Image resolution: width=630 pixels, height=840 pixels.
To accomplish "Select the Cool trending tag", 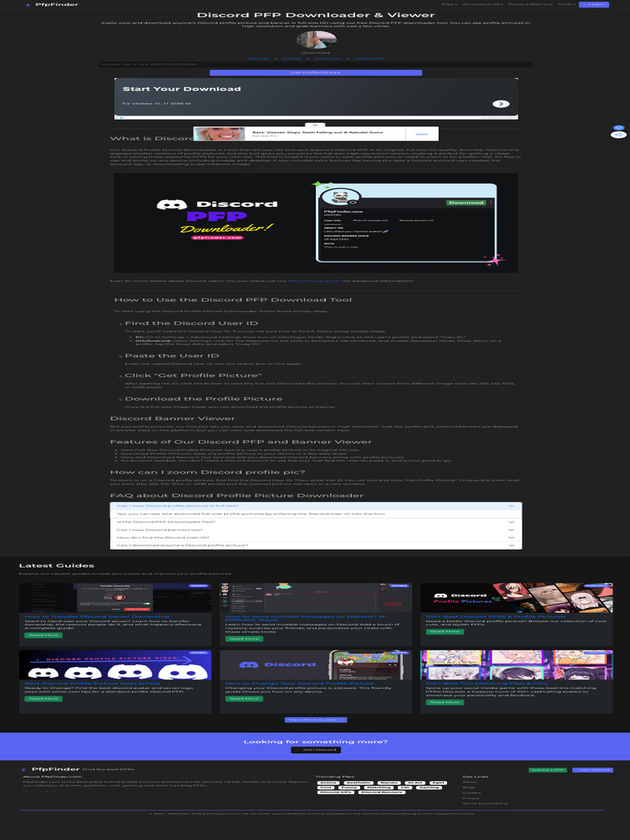I will pos(326,787).
